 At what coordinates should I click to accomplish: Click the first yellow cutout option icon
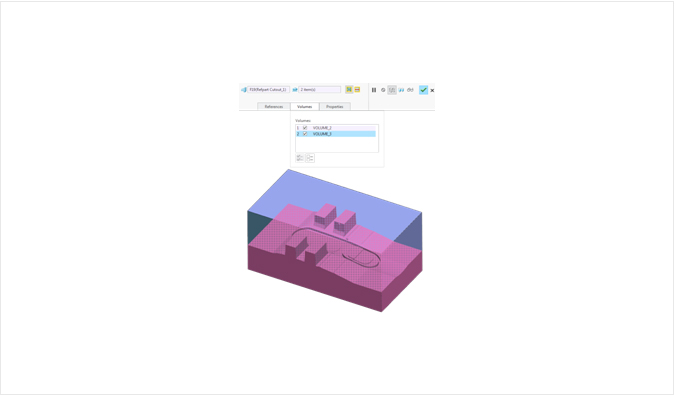[349, 89]
